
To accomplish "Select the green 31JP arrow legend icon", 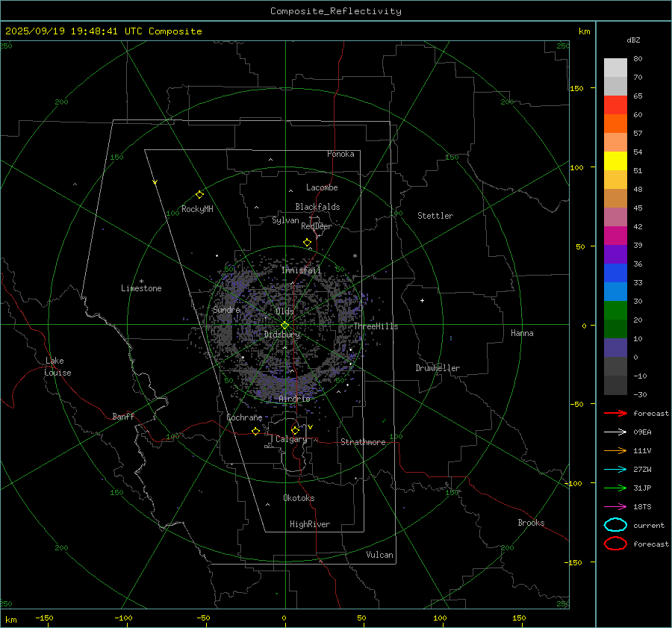I will click(615, 488).
